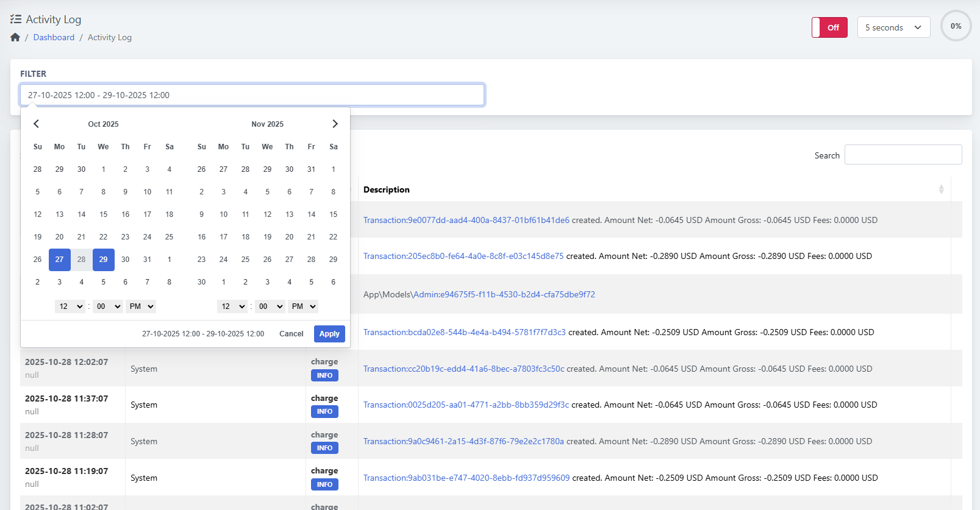Click the Search input field
The width and height of the screenshot is (980, 510).
point(903,155)
